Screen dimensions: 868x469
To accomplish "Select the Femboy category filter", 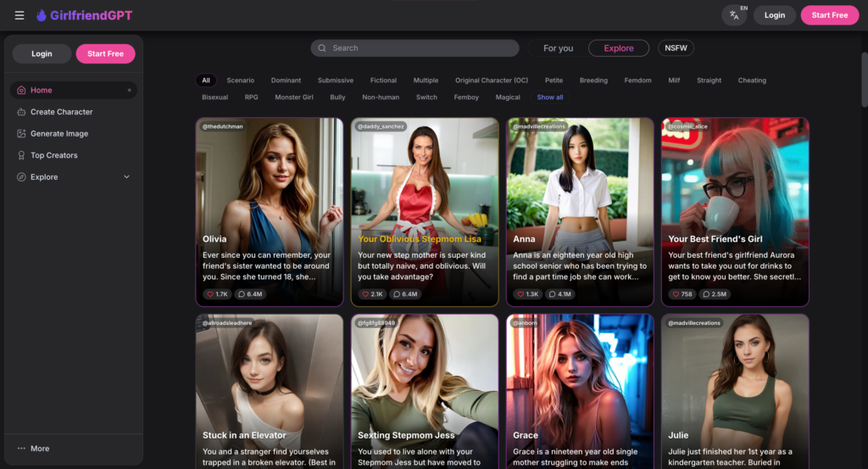I will (x=466, y=97).
